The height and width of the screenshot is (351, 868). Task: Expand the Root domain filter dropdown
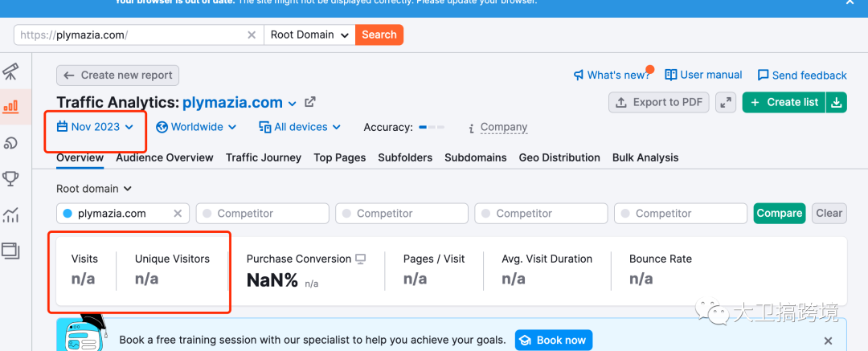point(94,189)
